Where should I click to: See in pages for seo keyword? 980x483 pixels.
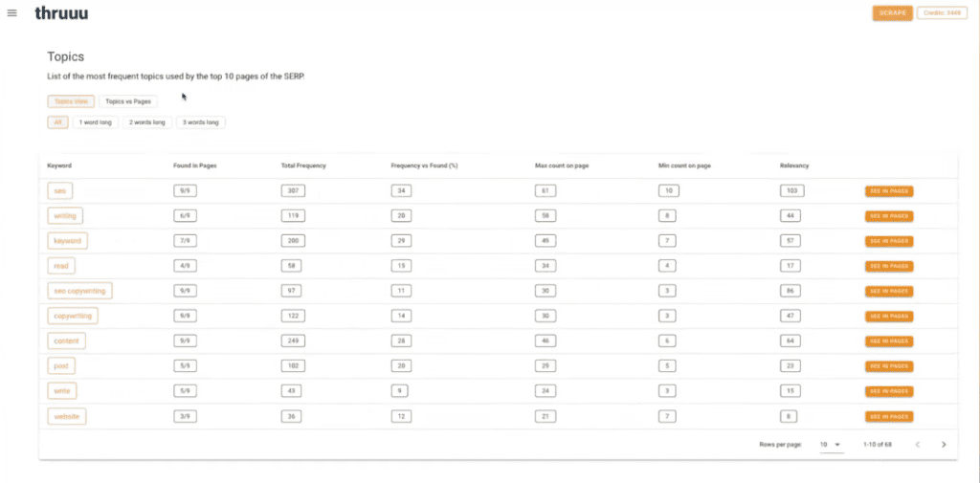[889, 191]
